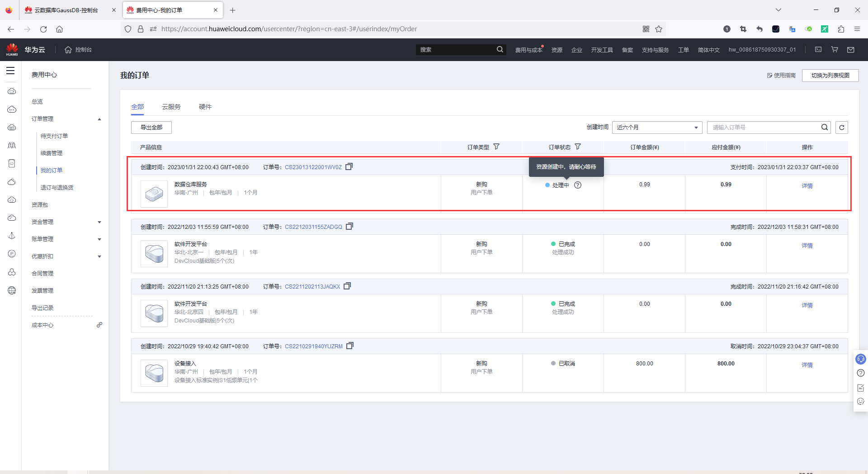Copy order number CS23013122001WV0Z
This screenshot has width=868, height=474.
[x=349, y=167]
